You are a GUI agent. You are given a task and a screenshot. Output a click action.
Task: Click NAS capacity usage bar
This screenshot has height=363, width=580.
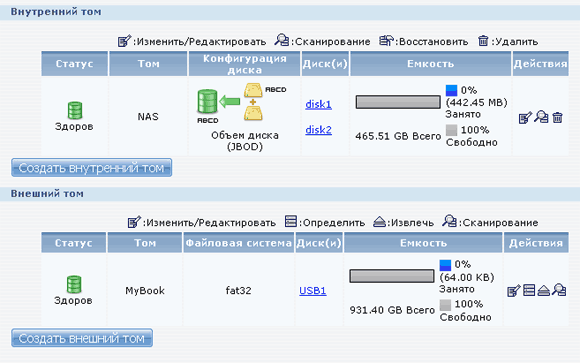pyautogui.click(x=398, y=102)
